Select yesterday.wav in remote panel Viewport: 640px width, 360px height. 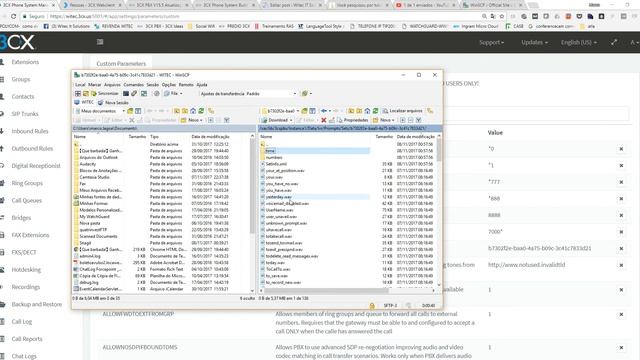279,197
